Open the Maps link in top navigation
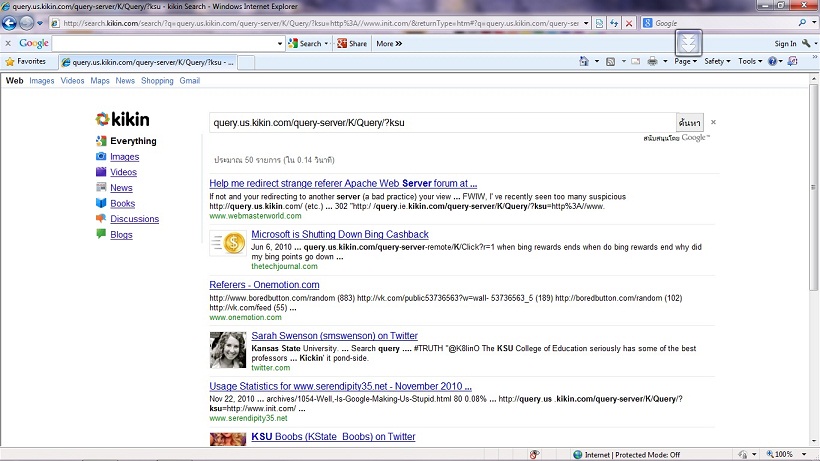This screenshot has height=461, width=820. tap(100, 80)
